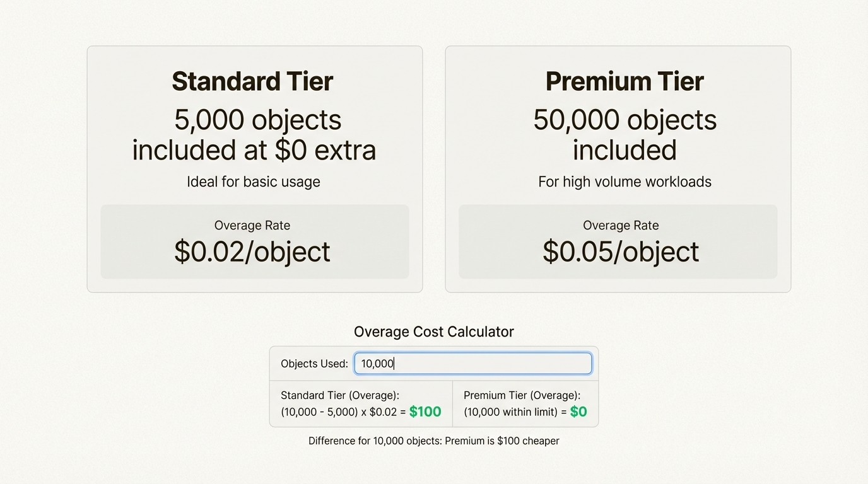This screenshot has height=484, width=868.
Task: Click the 50,000 objects included text
Action: [624, 135]
